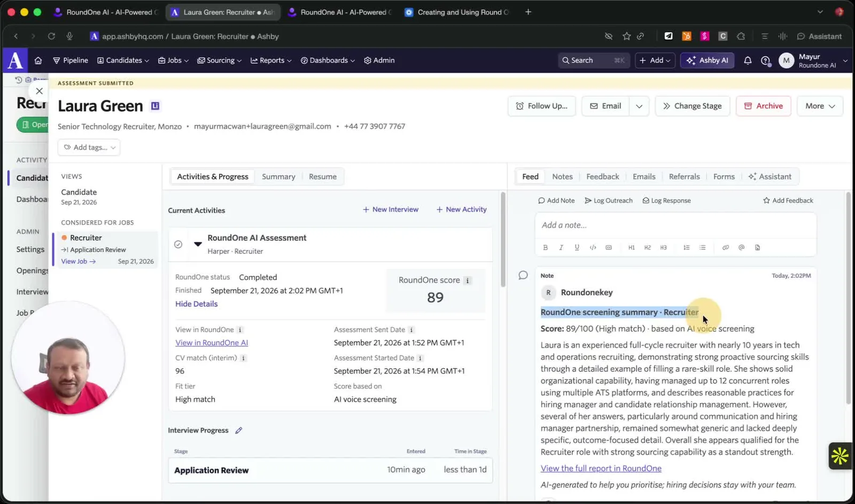Open the Ashby home icon
The width and height of the screenshot is (855, 504).
coord(38,60)
